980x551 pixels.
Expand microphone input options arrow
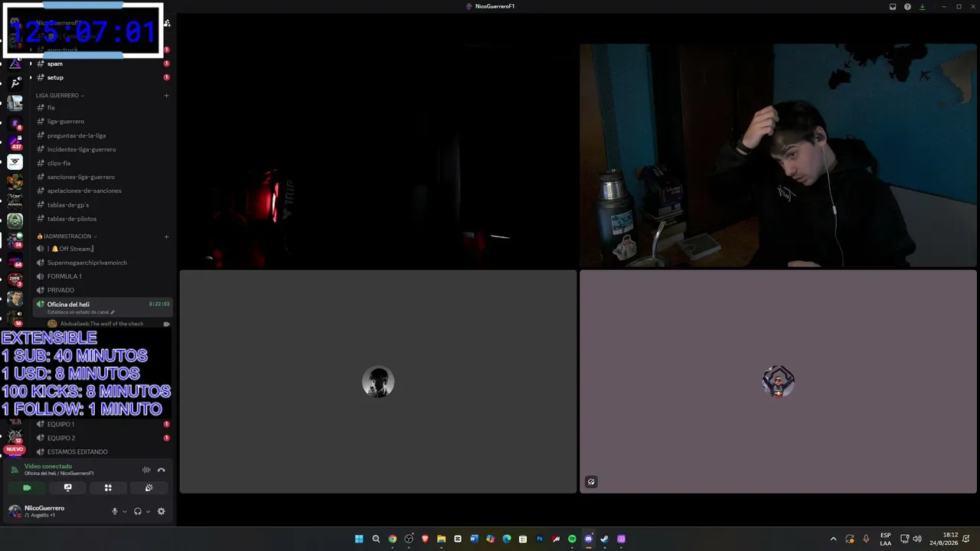coord(124,511)
